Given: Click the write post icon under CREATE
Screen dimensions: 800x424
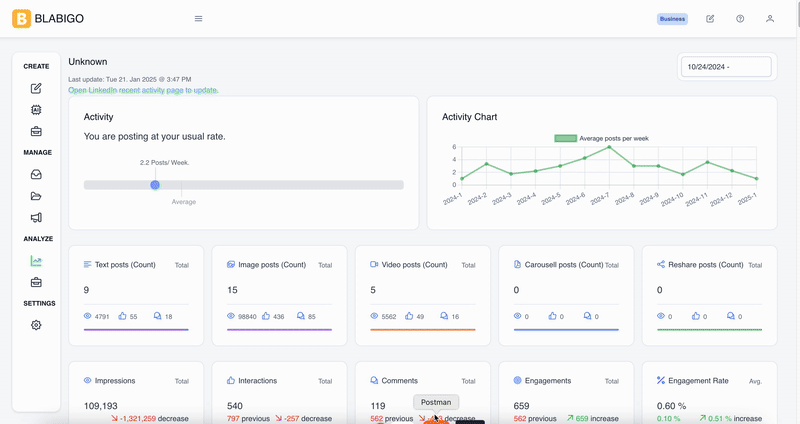Looking at the screenshot, I should (36, 88).
